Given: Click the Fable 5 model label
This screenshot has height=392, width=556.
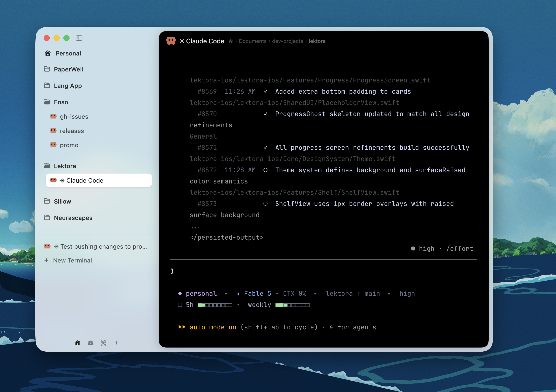Looking at the screenshot, I should [x=257, y=294].
